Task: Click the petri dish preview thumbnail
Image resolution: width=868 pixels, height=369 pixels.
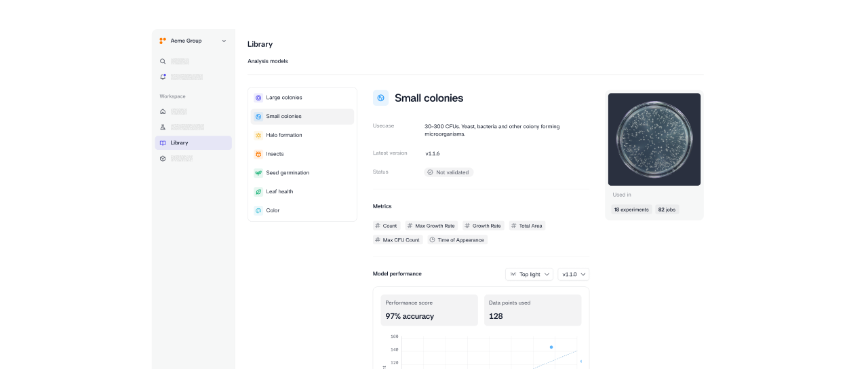Action: [x=654, y=139]
